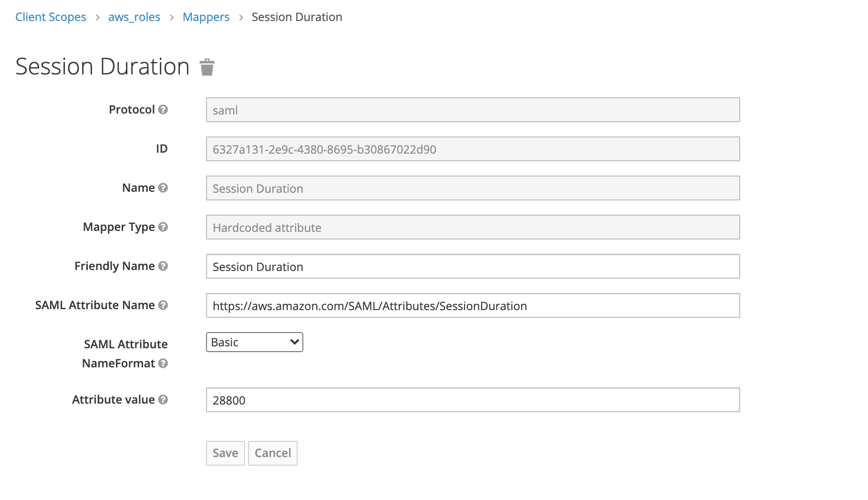Image resolution: width=868 pixels, height=500 pixels.
Task: Show help for the Mapper Type field
Action: 163,227
